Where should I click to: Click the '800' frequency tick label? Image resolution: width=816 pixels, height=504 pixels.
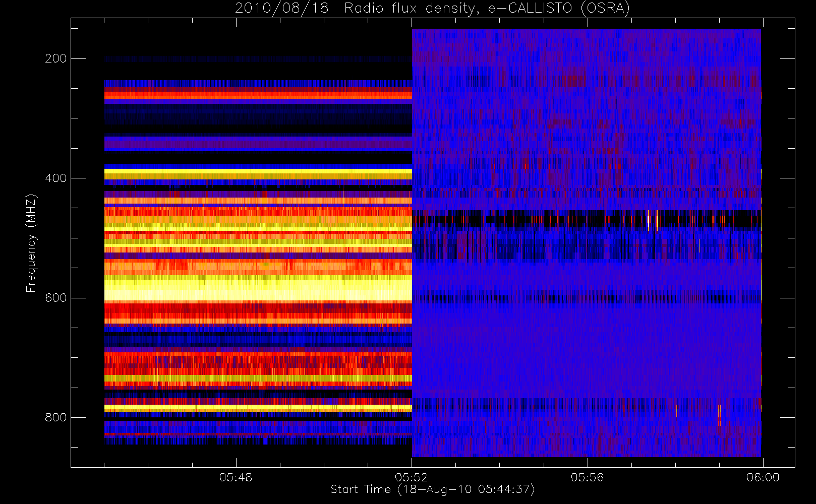pyautogui.click(x=55, y=418)
